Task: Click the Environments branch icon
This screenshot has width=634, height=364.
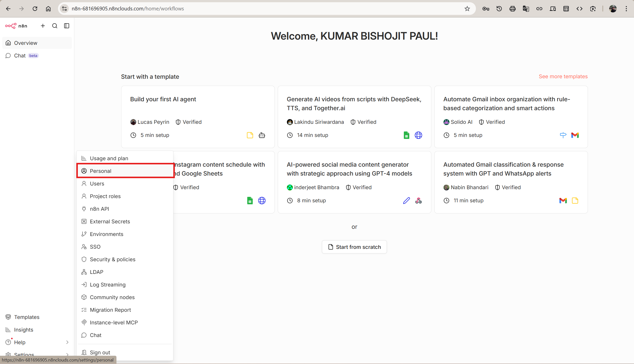Action: coord(84,234)
